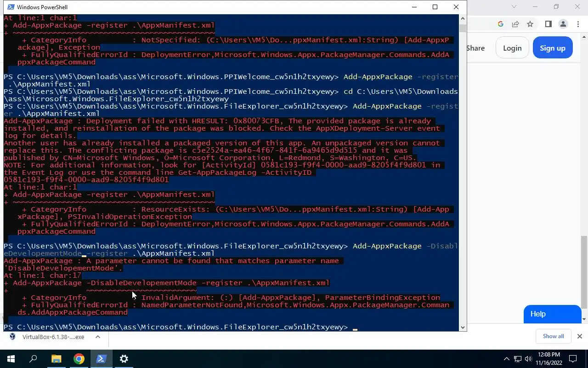Open the Chrome profile avatar icon

[563, 24]
